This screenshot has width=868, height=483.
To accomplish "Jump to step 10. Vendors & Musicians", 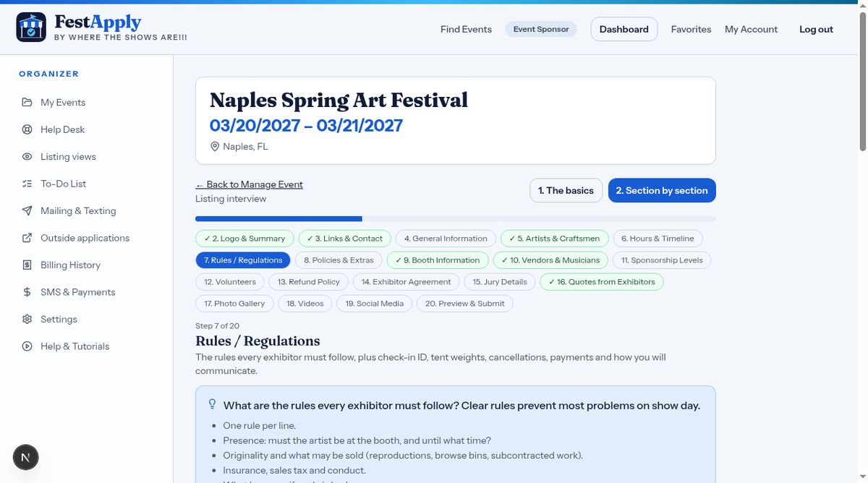I will (x=550, y=260).
